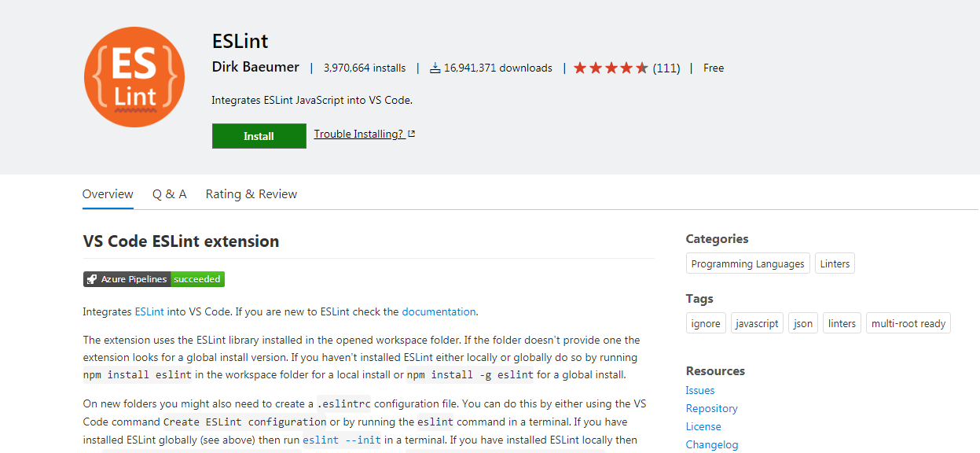Select the javascript tag
980x453 pixels.
[757, 323]
